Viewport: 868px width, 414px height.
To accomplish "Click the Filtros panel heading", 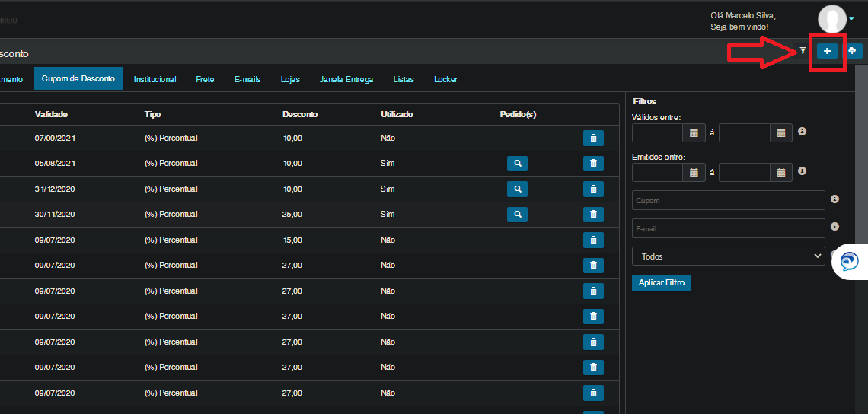I will (x=644, y=101).
